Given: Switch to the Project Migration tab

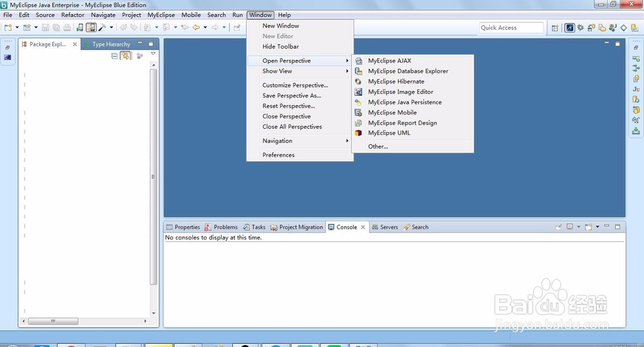Looking at the screenshot, I should [x=296, y=227].
